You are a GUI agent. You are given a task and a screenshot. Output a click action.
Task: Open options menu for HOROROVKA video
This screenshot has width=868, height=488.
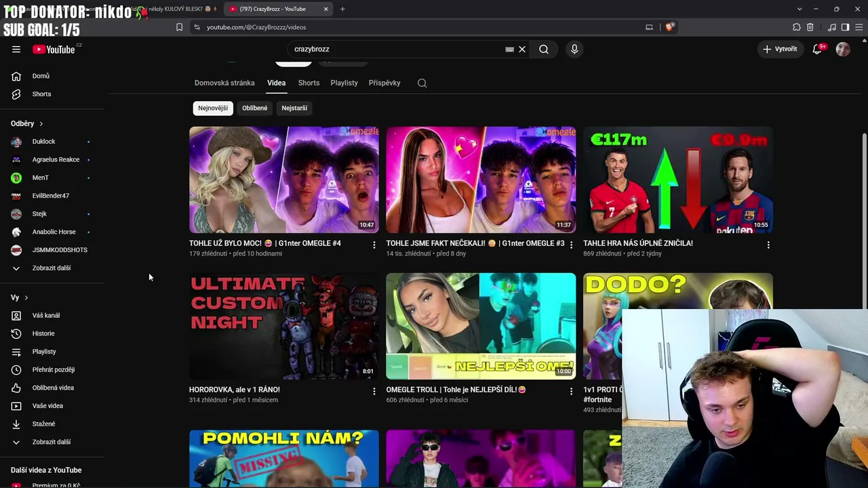tap(374, 391)
